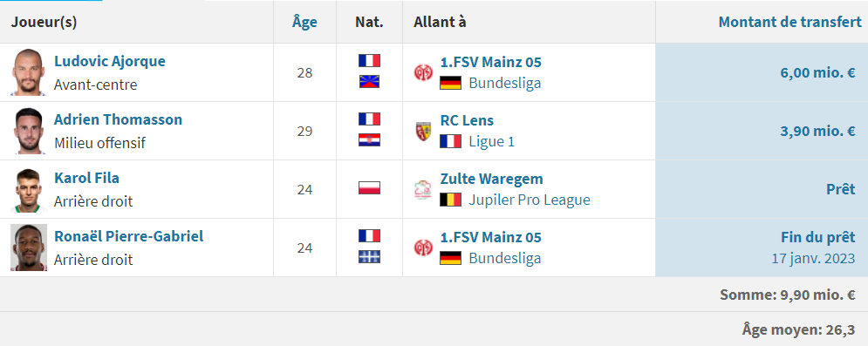Open the Karol Fila player link
This screenshot has height=346, width=868.
tap(87, 178)
